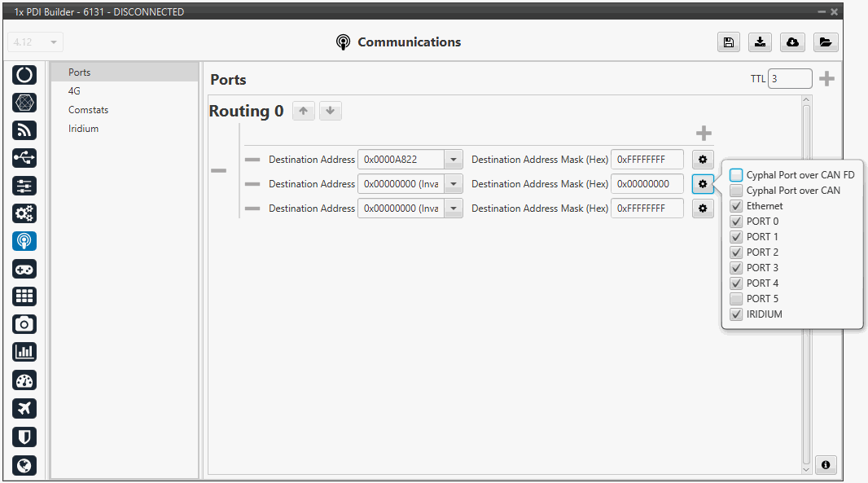Viewport: 868px width, 483px height.
Task: Move Routing 0 down with arrow button
Action: [330, 111]
